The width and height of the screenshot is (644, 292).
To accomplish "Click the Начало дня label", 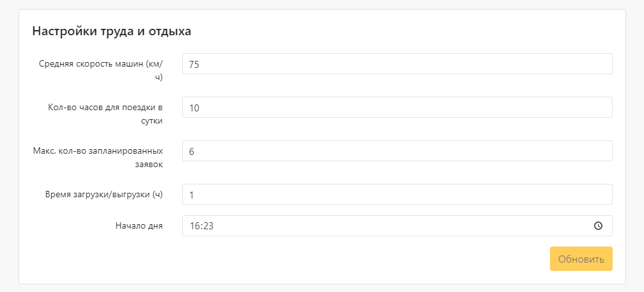I will point(139,226).
